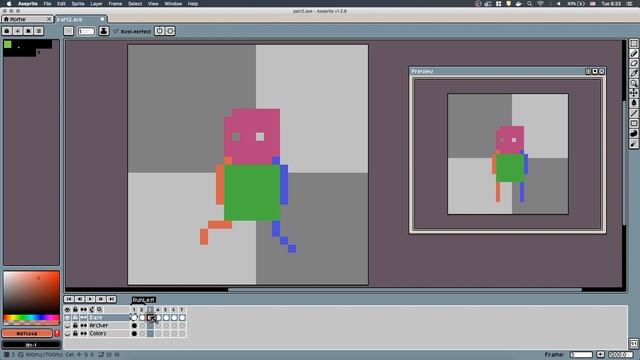The height and width of the screenshot is (360, 640).
Task: Go to the next frame
Action: (101, 299)
